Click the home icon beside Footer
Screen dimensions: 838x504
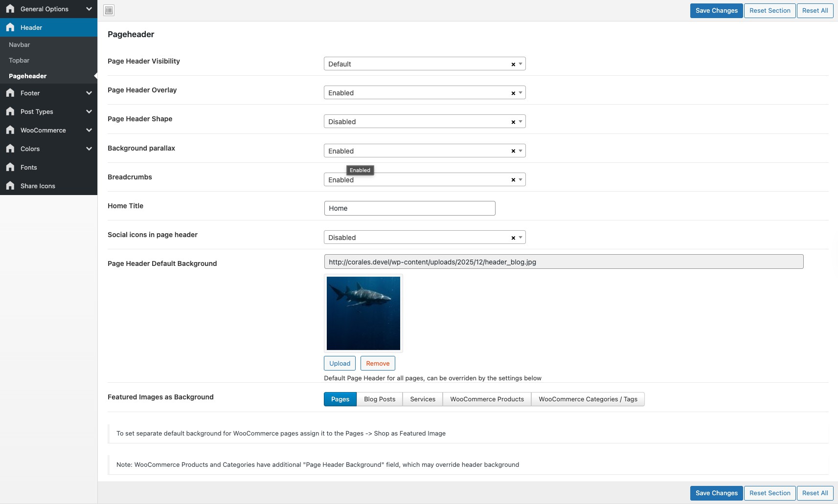(x=10, y=93)
